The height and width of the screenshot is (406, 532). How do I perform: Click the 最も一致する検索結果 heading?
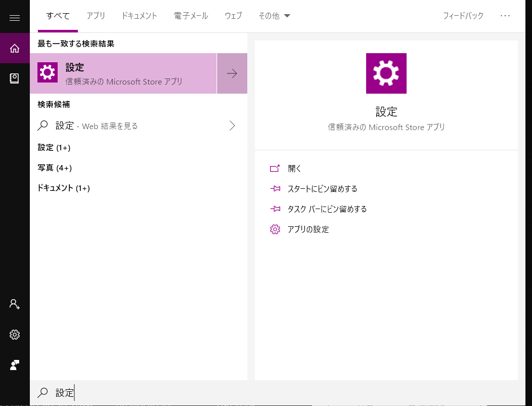pyautogui.click(x=76, y=44)
